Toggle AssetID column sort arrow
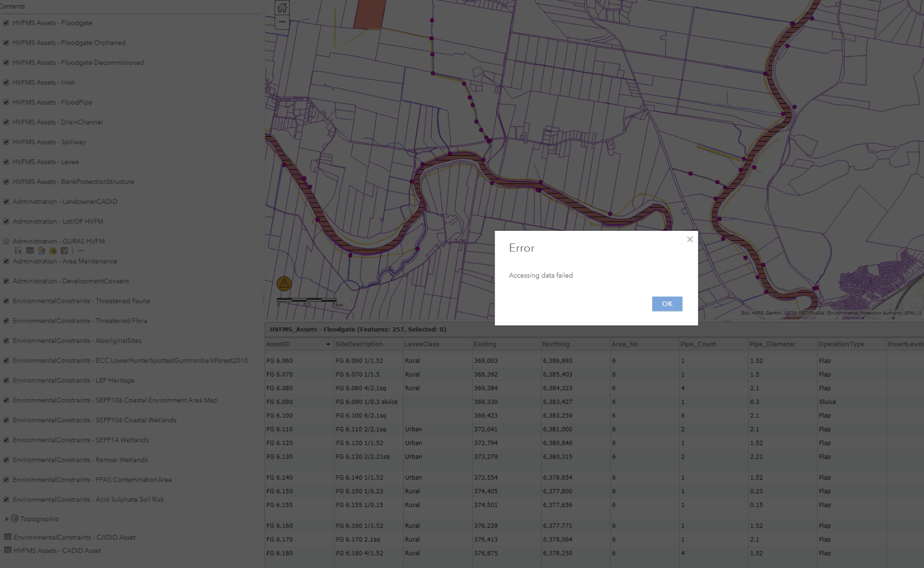 [328, 344]
